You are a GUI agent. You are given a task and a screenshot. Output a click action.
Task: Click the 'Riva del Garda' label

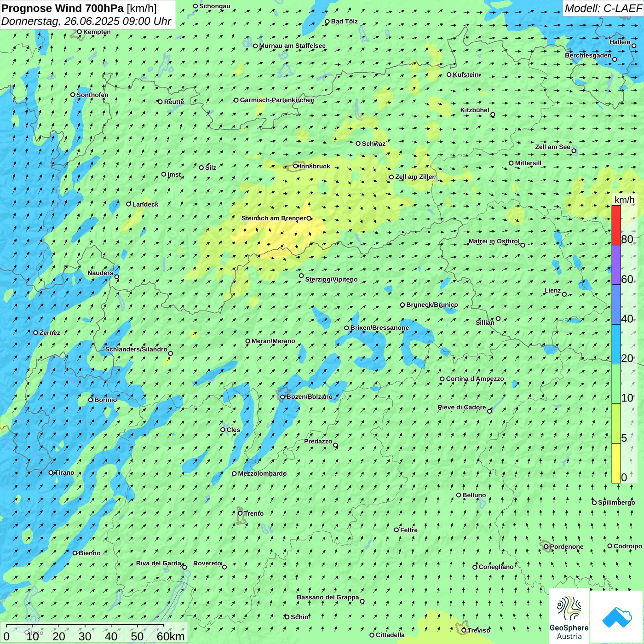pos(159,563)
